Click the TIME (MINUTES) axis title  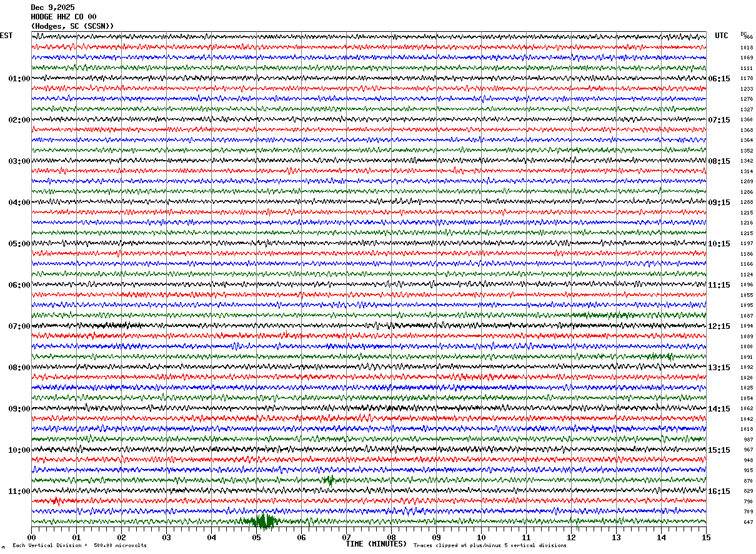(376, 544)
